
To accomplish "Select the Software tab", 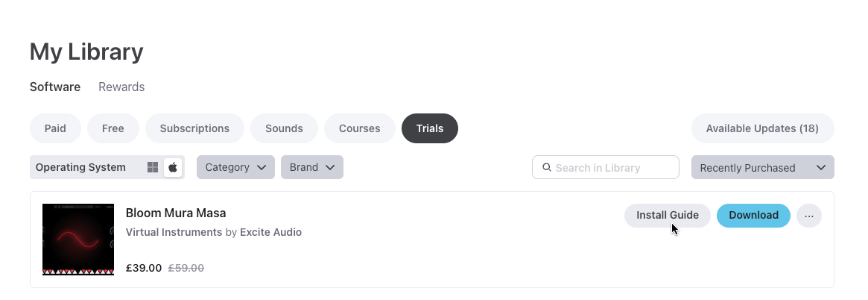I will (x=55, y=87).
